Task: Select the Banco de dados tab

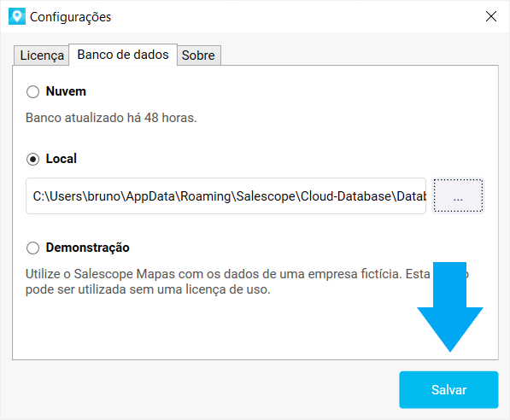Action: pyautogui.click(x=123, y=55)
